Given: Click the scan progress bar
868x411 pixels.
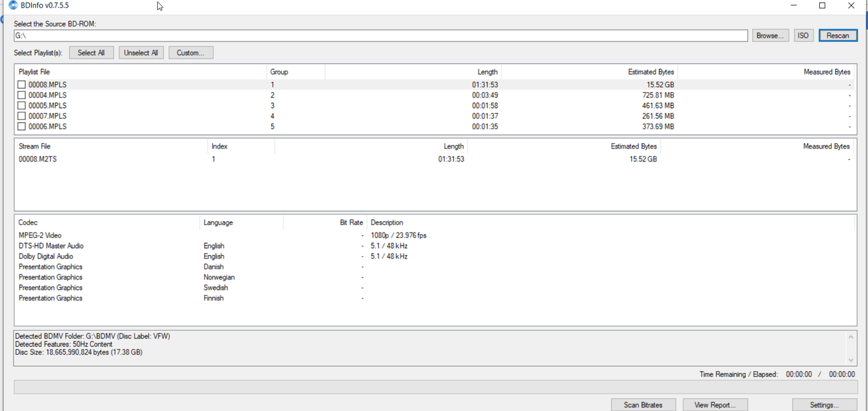Looking at the screenshot, I should click(x=435, y=387).
